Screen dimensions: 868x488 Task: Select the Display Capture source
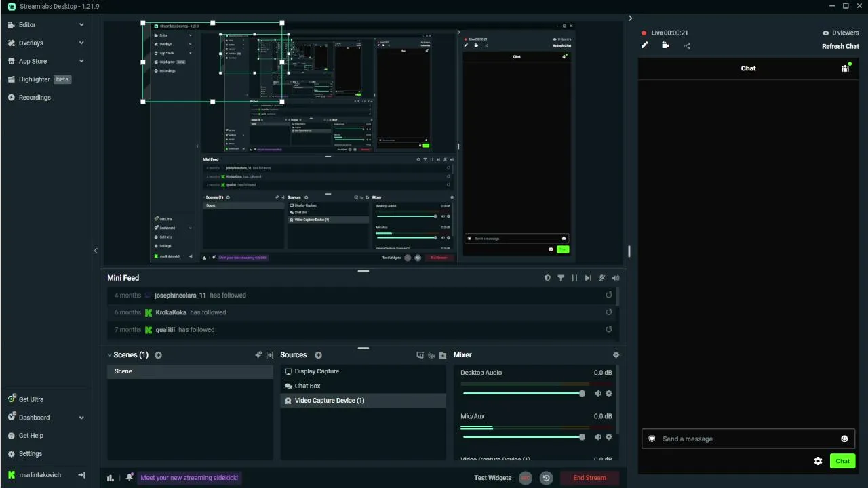[363, 371]
